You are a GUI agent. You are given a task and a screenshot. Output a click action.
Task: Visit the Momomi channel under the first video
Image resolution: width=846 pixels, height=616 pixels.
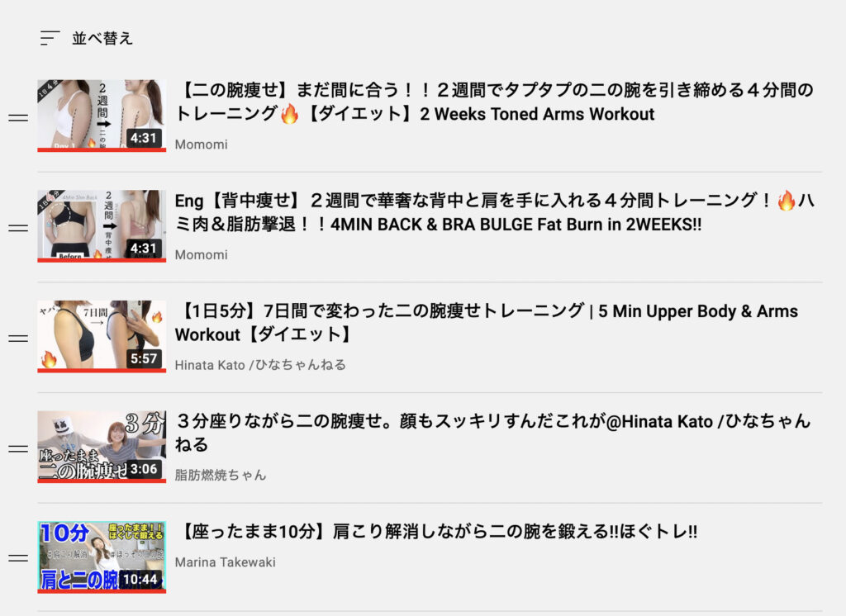(x=202, y=145)
